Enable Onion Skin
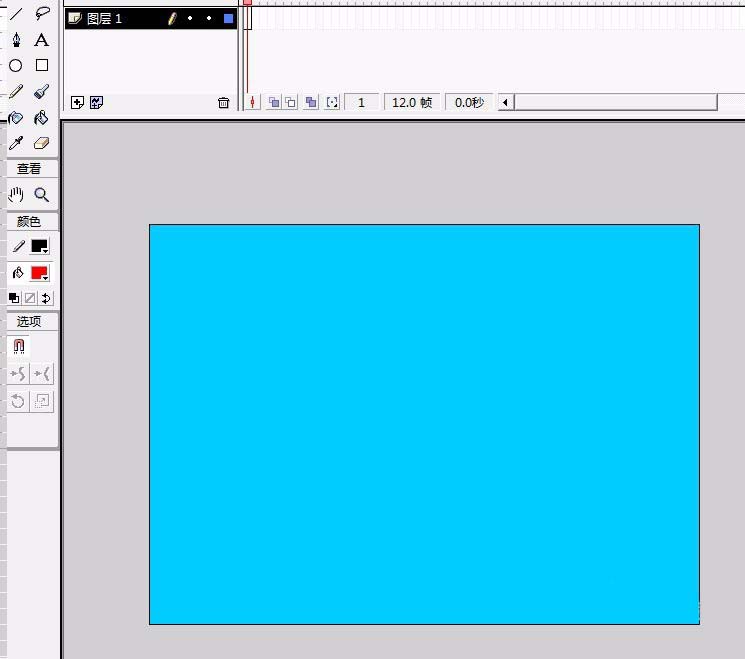This screenshot has height=659, width=745. tap(274, 102)
